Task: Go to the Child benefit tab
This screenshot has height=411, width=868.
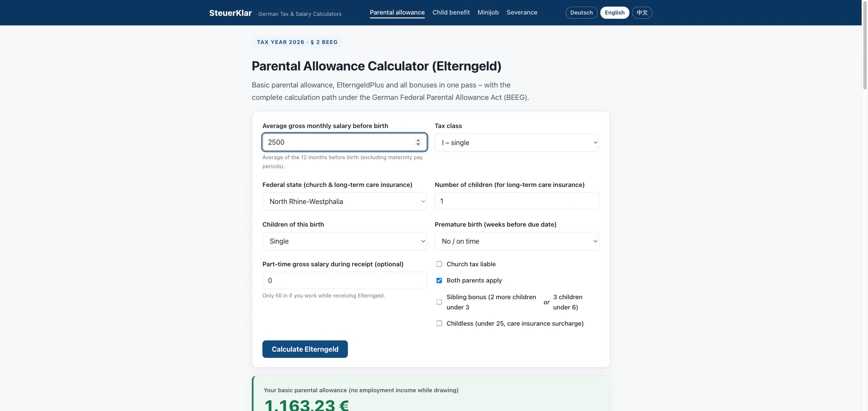Action: point(451,12)
